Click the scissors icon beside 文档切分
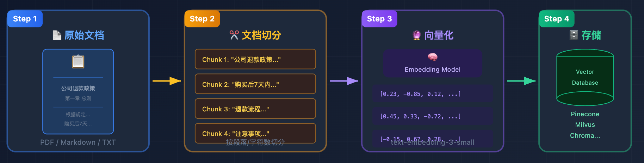The width and height of the screenshot is (644, 163). click(234, 35)
